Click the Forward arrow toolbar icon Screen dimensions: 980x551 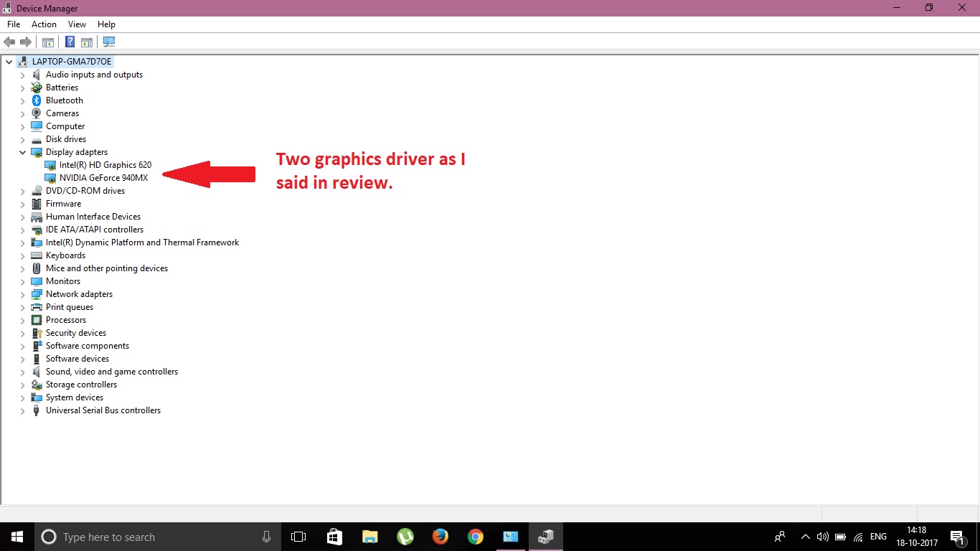coord(26,42)
